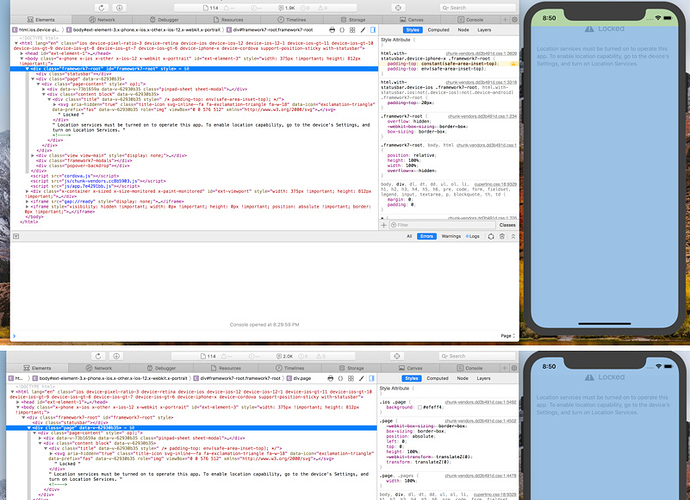Viewport: 690px width, 500px height.
Task: Open the Page execution context dropdown
Action: click(x=507, y=336)
